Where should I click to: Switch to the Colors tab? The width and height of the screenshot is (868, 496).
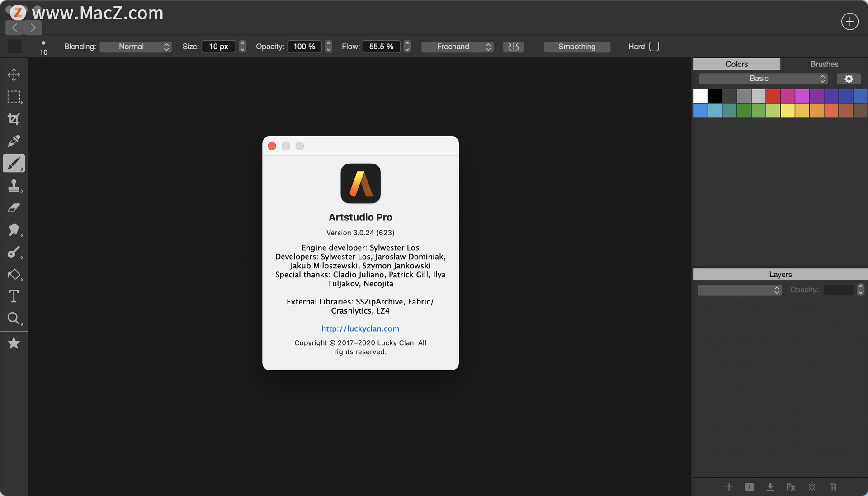(x=736, y=64)
